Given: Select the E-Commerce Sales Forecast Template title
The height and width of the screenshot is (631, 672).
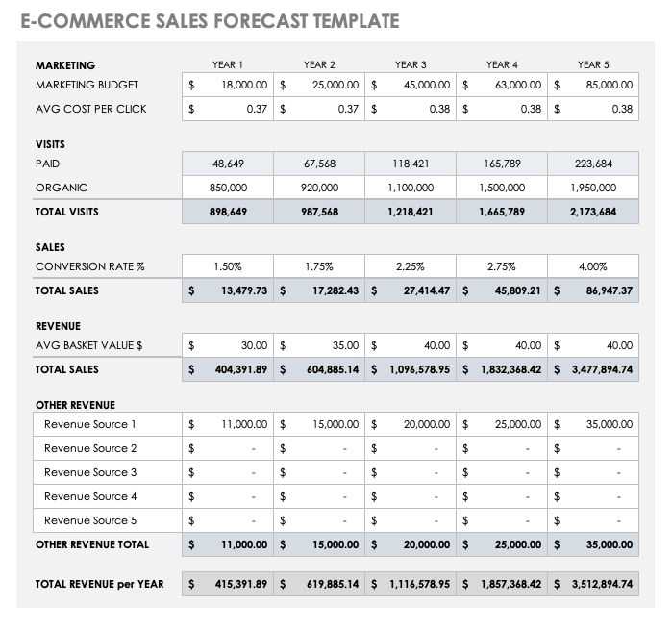Looking at the screenshot, I should tap(210, 21).
